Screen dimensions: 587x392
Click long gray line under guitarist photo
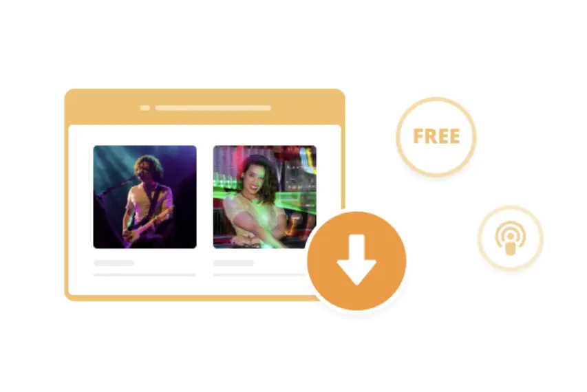(x=145, y=275)
